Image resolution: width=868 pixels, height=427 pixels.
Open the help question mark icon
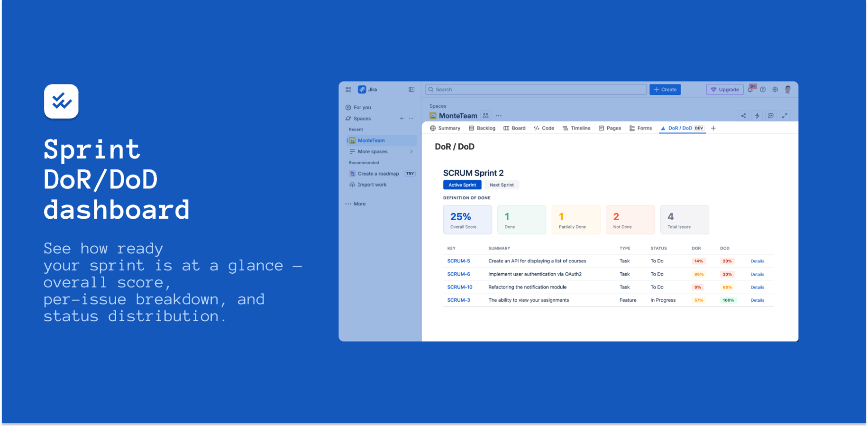pos(763,90)
